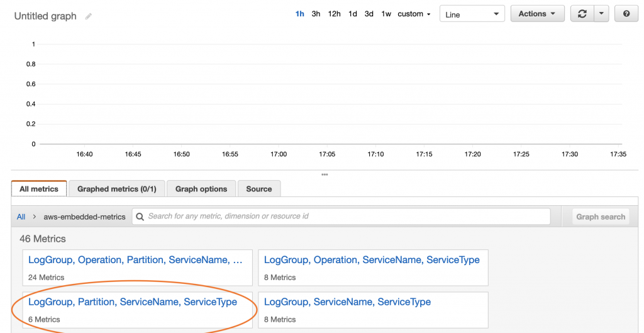Select the 3d time range
This screenshot has width=644, height=333.
coord(369,14)
